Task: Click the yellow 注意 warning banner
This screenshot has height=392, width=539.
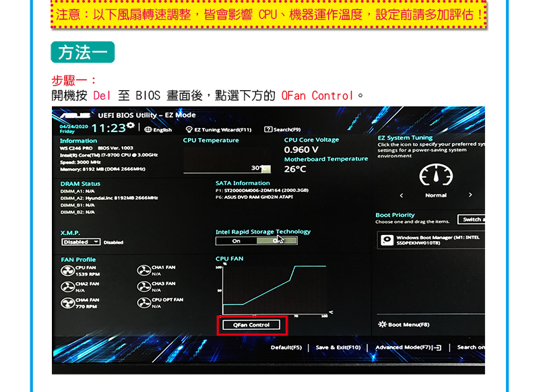Action: (x=269, y=14)
